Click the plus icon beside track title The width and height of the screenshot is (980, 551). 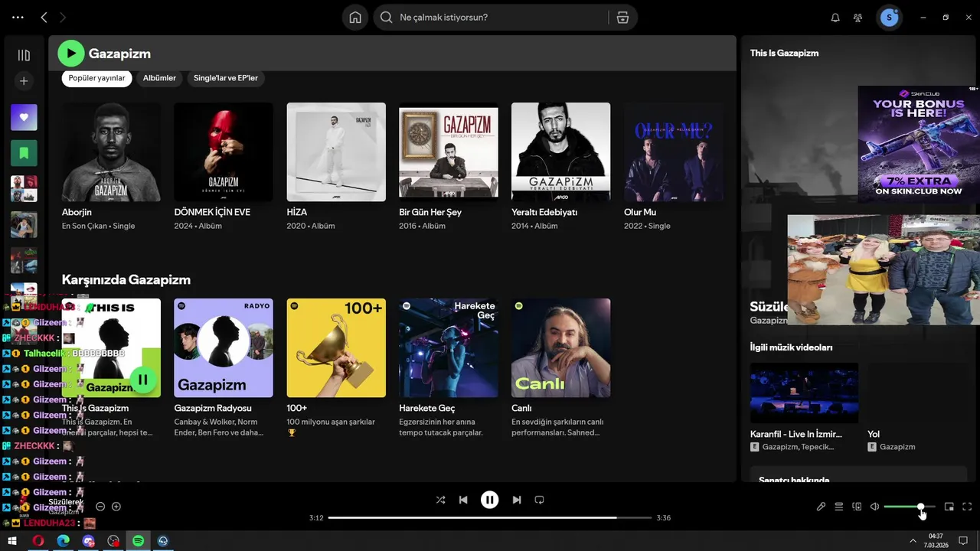pyautogui.click(x=116, y=507)
